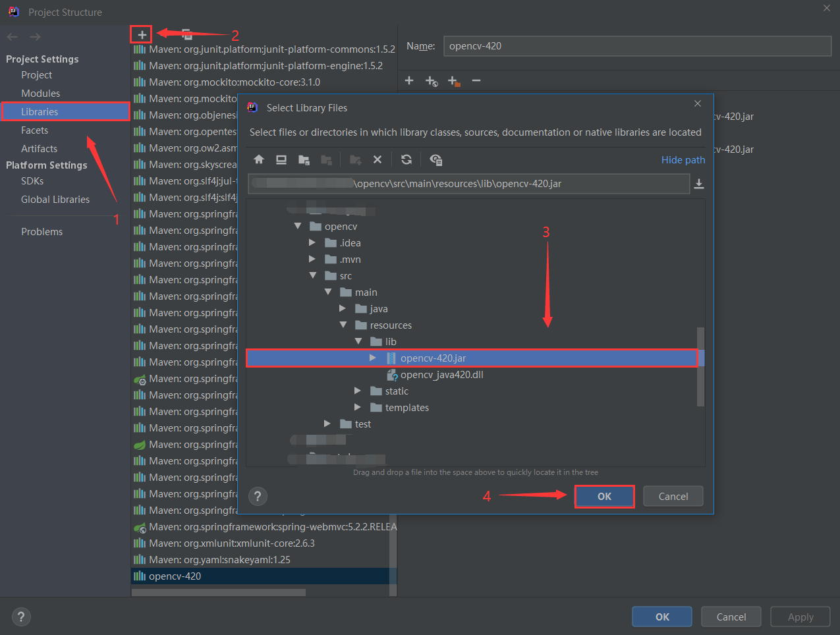Expand the test folder
Screen dimensions: 840x635
tap(327, 424)
